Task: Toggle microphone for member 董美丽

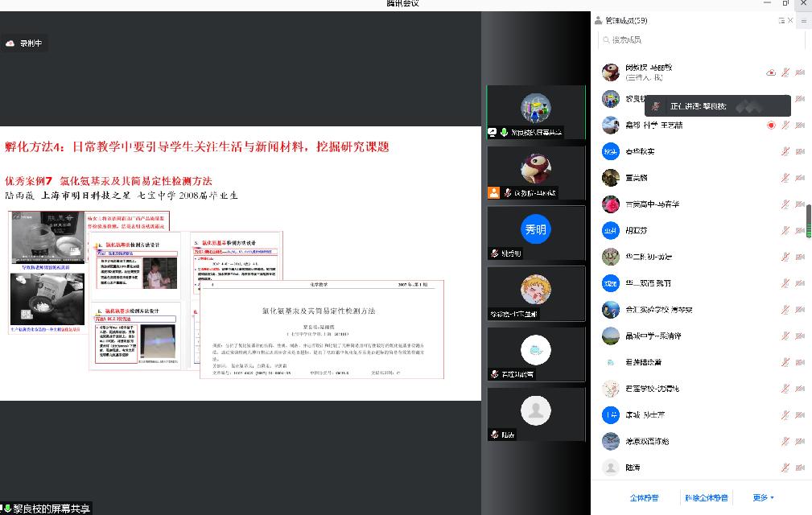Action: tap(785, 178)
